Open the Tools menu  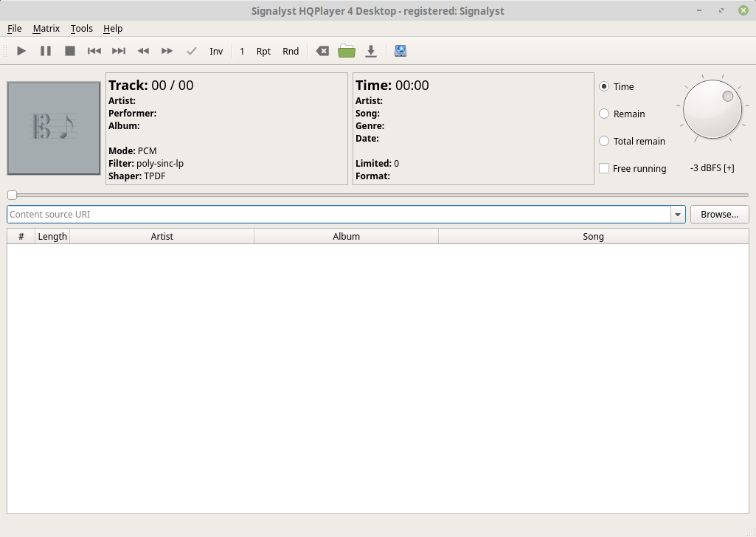pos(82,28)
